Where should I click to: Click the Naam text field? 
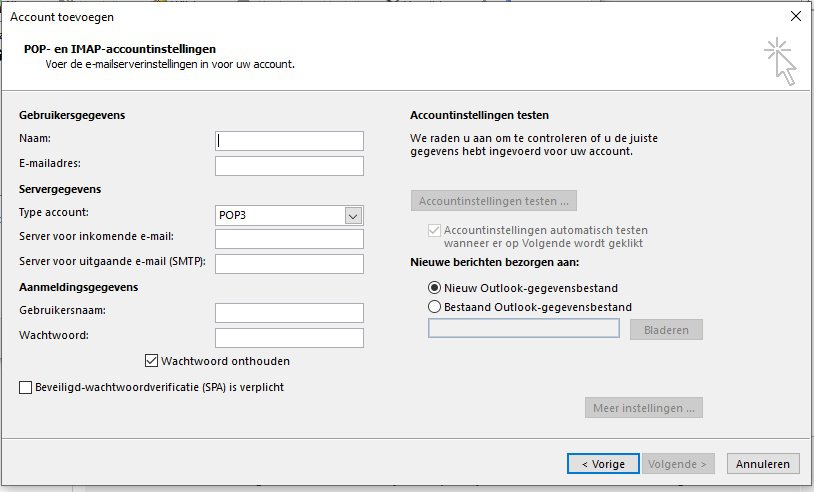pyautogui.click(x=289, y=141)
